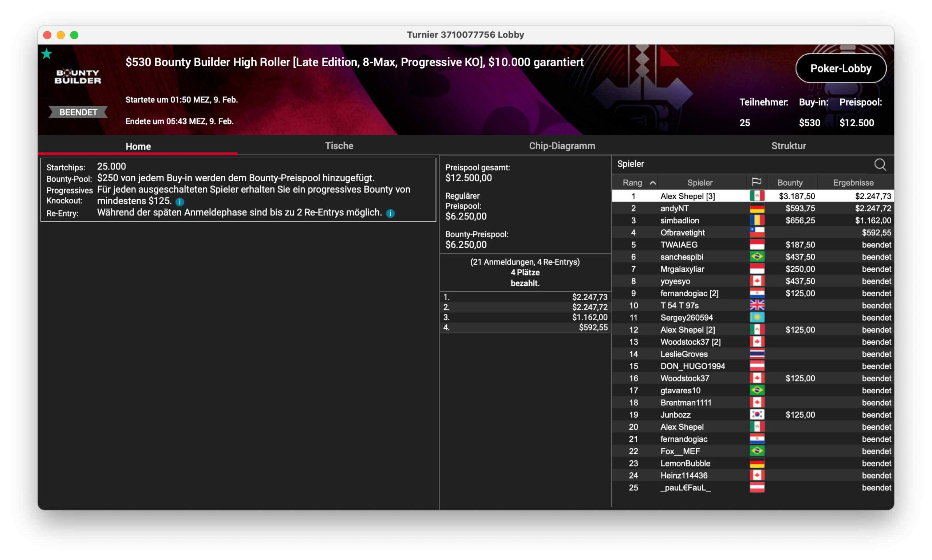This screenshot has height=560, width=932.
Task: Sort players by Bounty column header
Action: (790, 183)
